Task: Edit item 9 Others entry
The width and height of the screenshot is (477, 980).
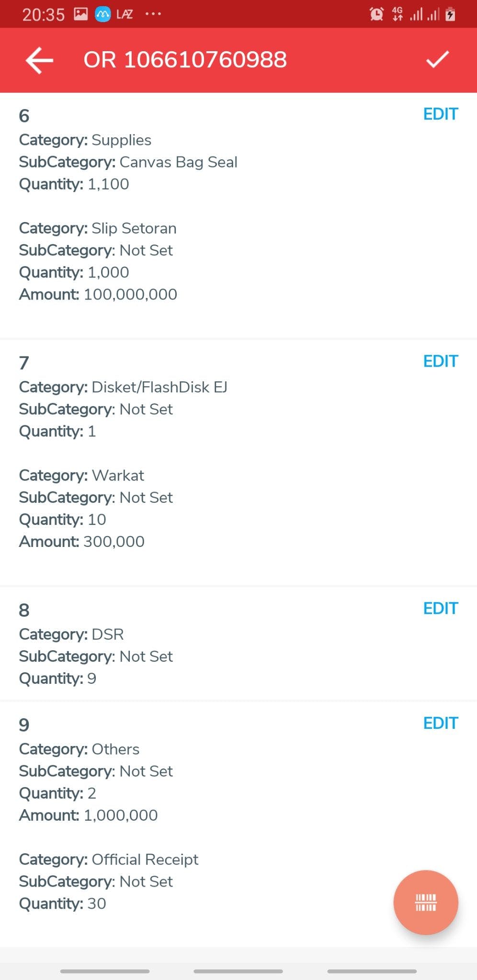Action: [441, 723]
